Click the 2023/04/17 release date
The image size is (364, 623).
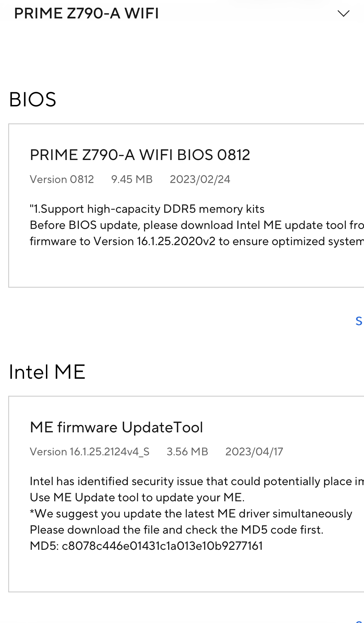254,452
